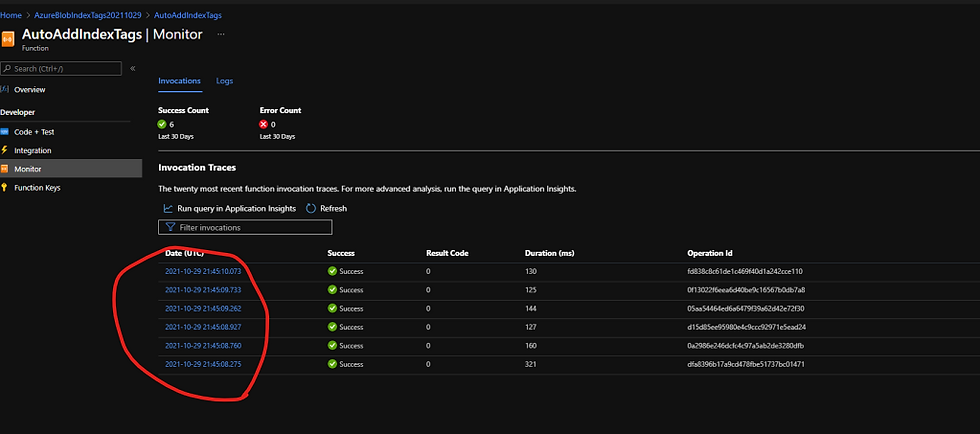
Task: Select operation id dfa8396b17a9cd478fbe51737bc01471
Action: [x=746, y=364]
